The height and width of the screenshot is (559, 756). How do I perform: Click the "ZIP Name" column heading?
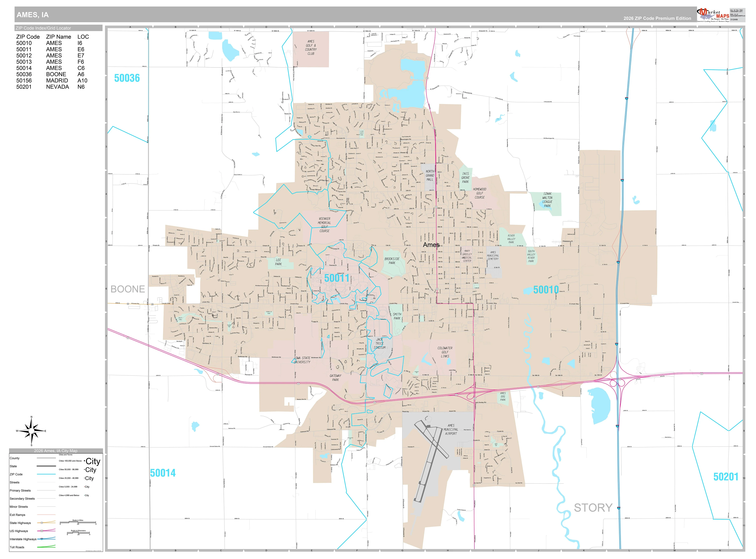tap(59, 37)
